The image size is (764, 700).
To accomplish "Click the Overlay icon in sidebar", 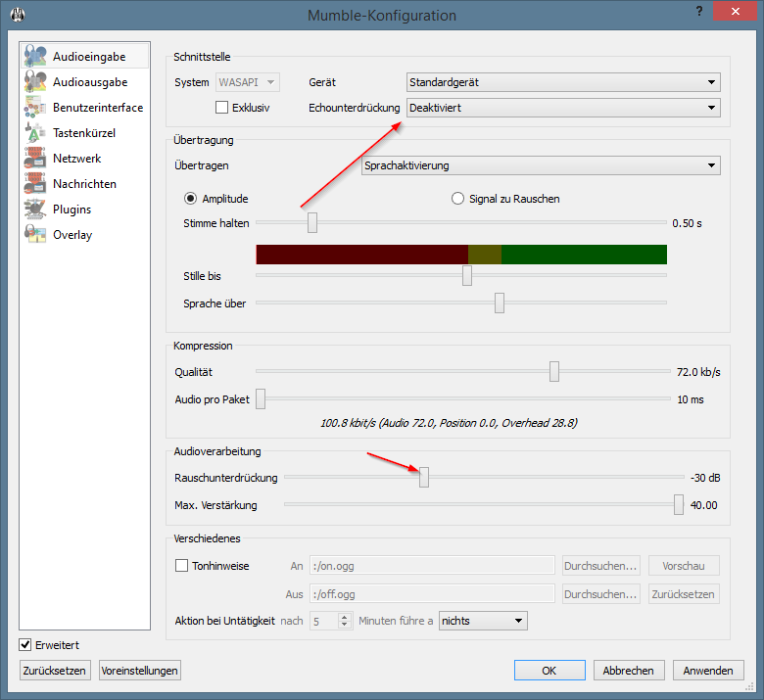I will pos(35,234).
